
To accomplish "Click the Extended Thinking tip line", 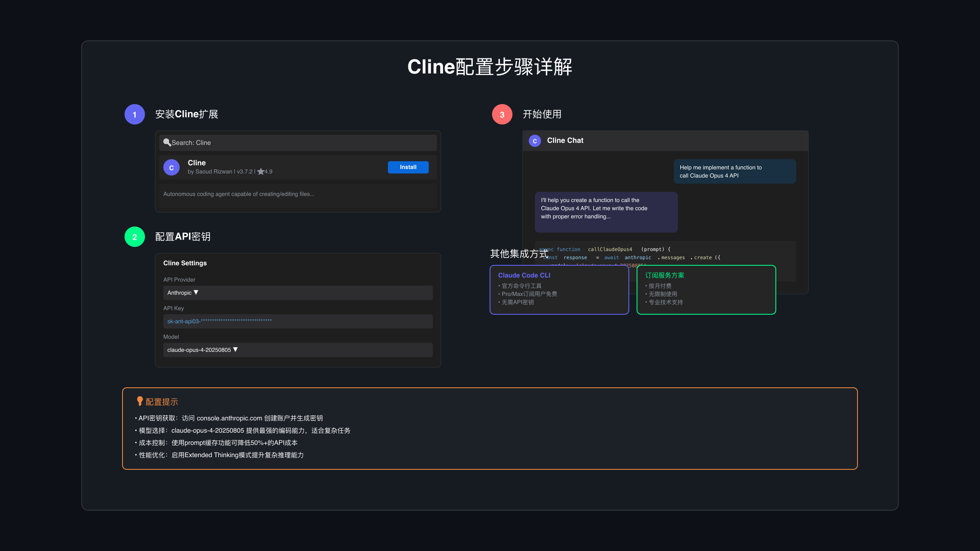I will 219,455.
